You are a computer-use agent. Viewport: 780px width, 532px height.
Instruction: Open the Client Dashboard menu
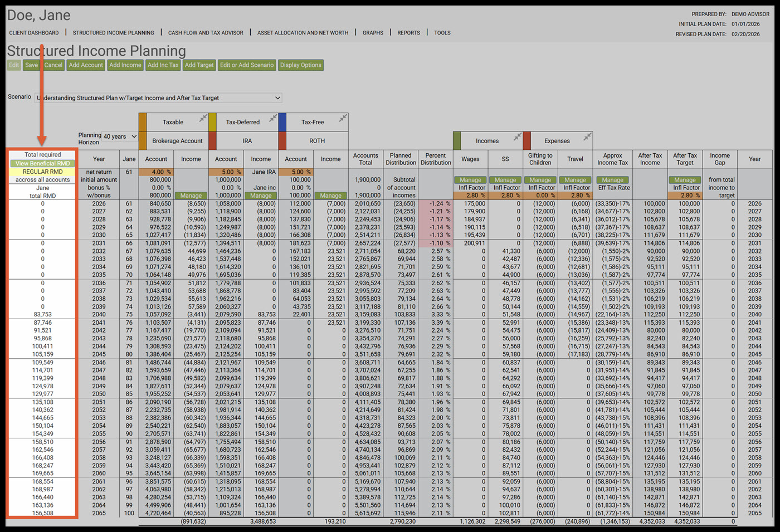[34, 33]
